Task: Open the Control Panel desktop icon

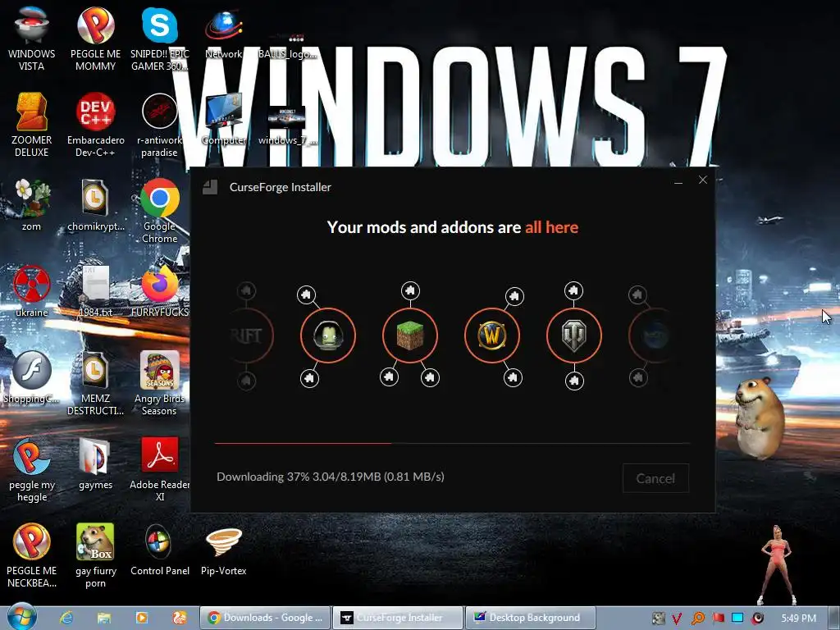Action: (160, 550)
